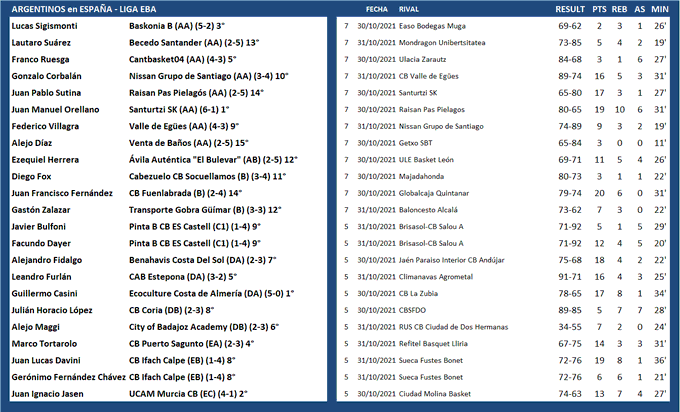Click rival RUS CB Ciudad de Dos Hermanas
Image resolution: width=680 pixels, height=412 pixels.
point(453,327)
